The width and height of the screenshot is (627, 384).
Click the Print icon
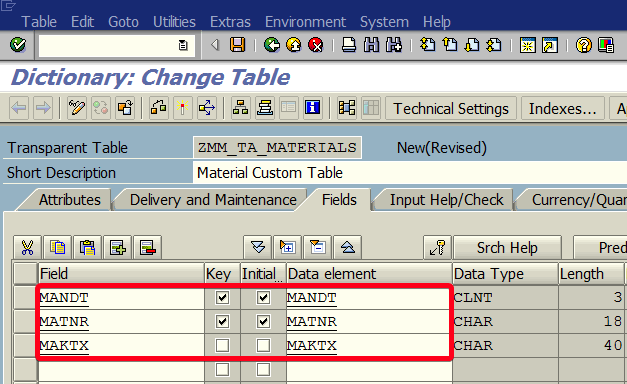tap(349, 45)
